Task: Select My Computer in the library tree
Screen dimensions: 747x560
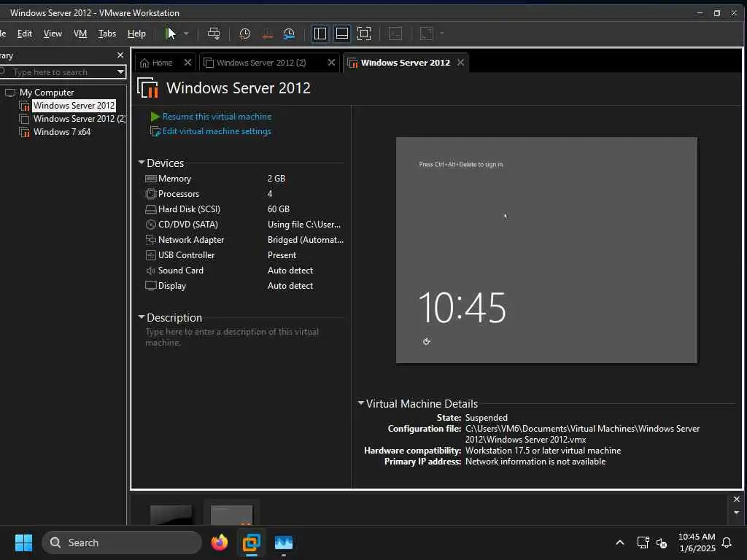Action: (47, 93)
